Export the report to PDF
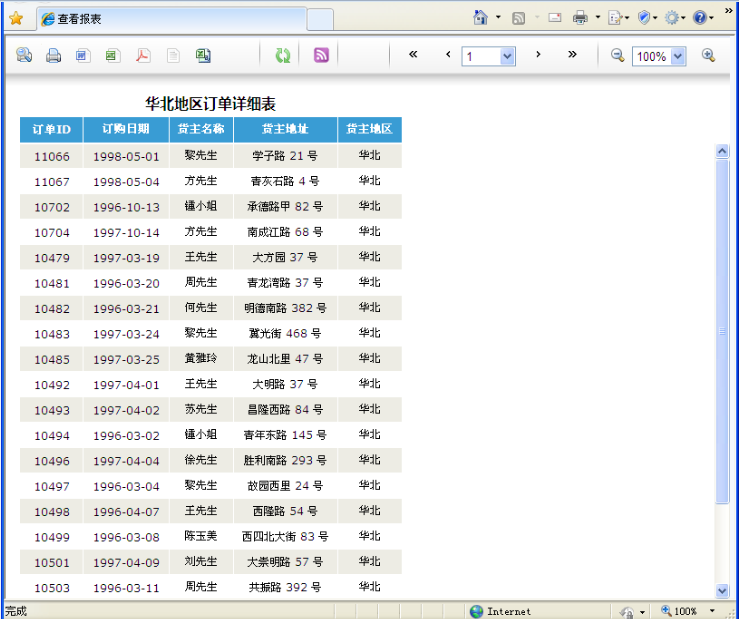Image resolution: width=739 pixels, height=619 pixels. coord(143,56)
